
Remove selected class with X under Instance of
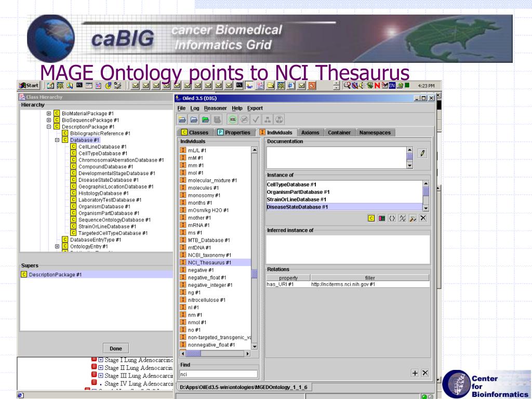pyautogui.click(x=423, y=218)
